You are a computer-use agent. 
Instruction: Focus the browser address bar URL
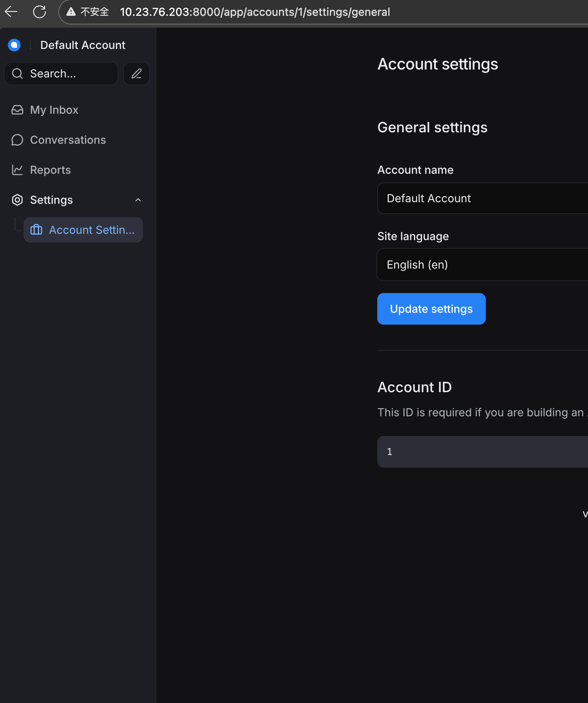coord(255,12)
